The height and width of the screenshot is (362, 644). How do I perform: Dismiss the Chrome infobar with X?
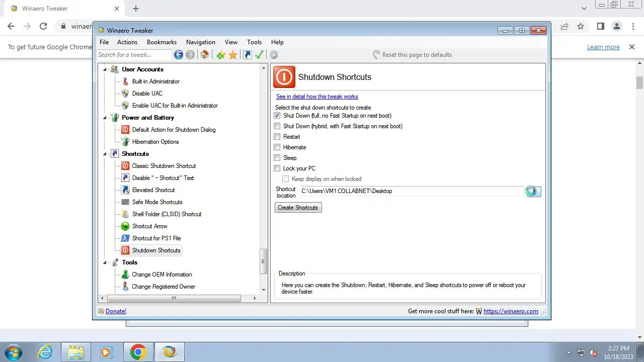[x=631, y=47]
